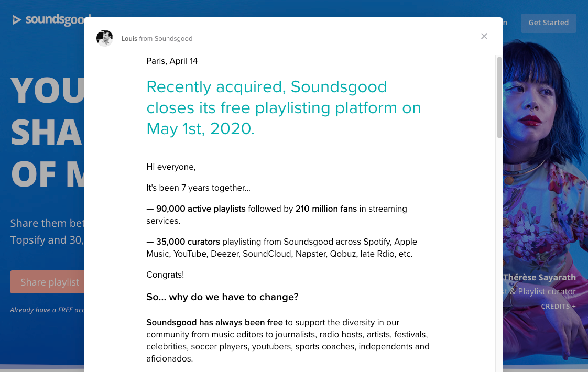Image resolution: width=588 pixels, height=372 pixels.
Task: Click Louis's avatar photo
Action: tap(105, 38)
